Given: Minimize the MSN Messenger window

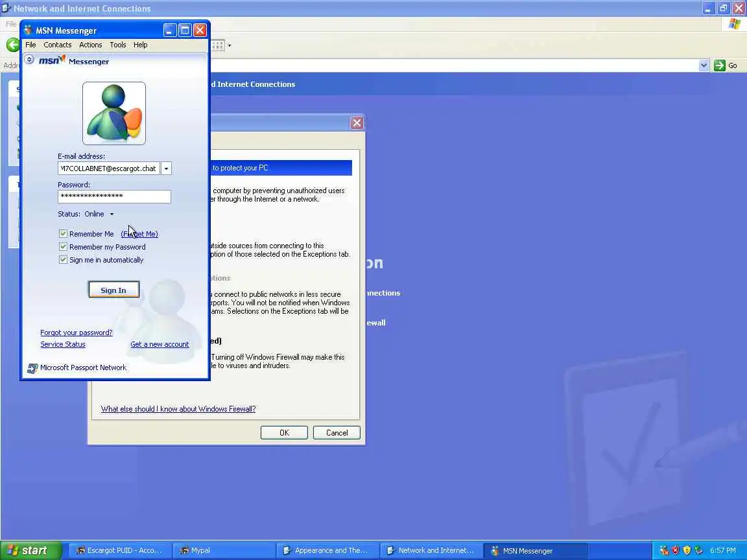Looking at the screenshot, I should pos(170,30).
